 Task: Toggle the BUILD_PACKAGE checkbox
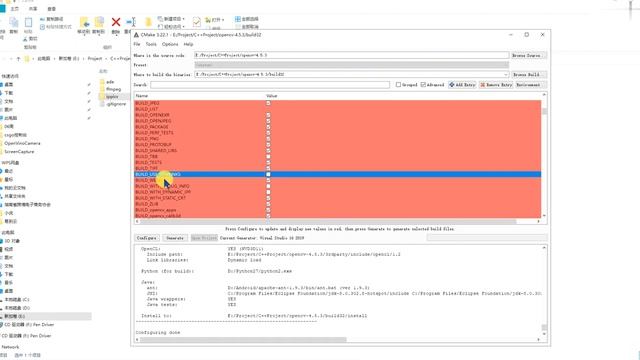268,127
